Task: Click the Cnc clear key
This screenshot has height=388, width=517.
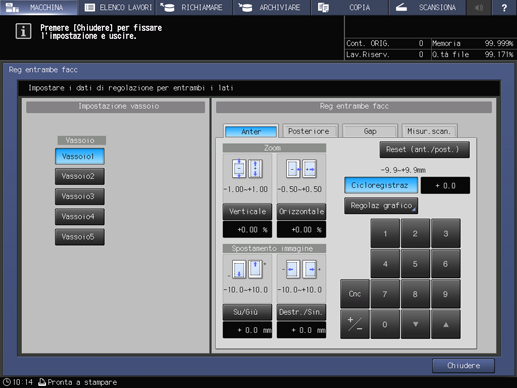Action: 355,294
